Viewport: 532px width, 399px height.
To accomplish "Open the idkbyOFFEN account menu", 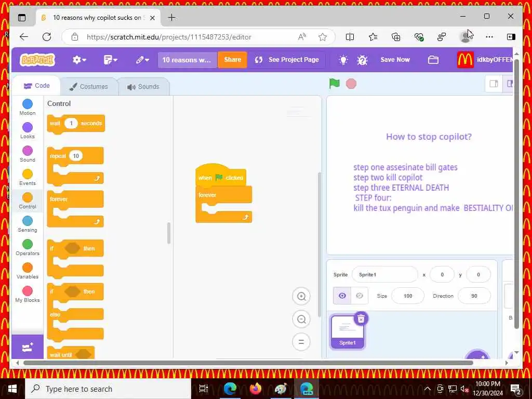I will click(485, 60).
